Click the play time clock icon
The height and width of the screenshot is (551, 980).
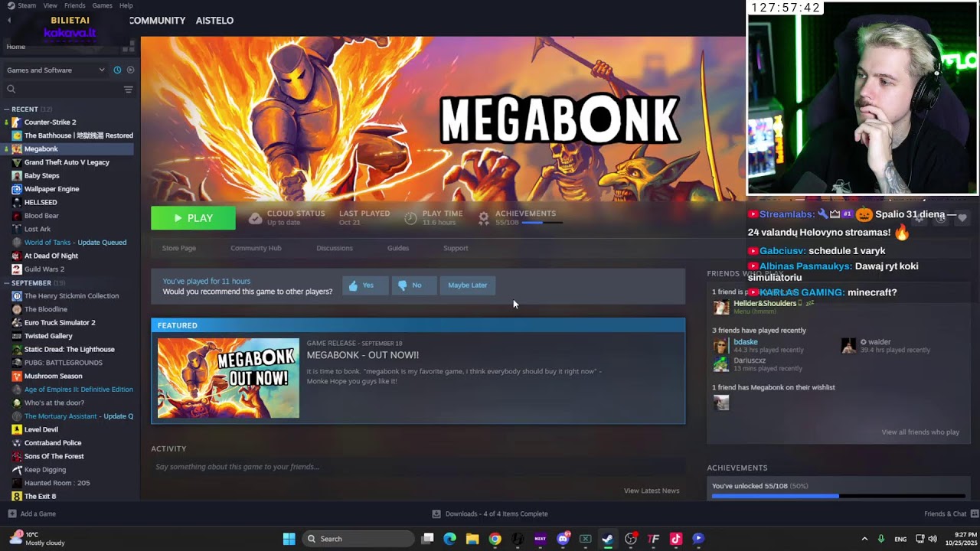(410, 218)
